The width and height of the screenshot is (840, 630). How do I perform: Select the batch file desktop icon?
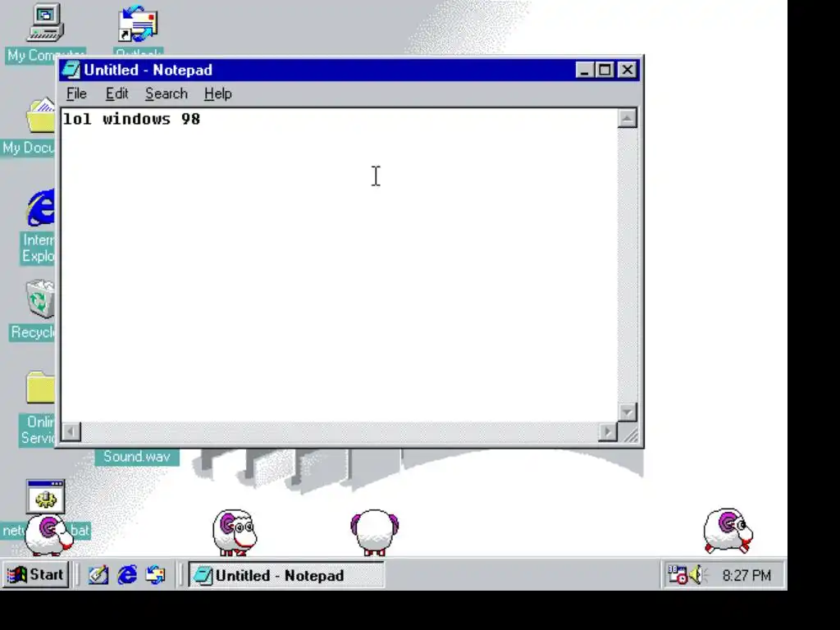46,496
